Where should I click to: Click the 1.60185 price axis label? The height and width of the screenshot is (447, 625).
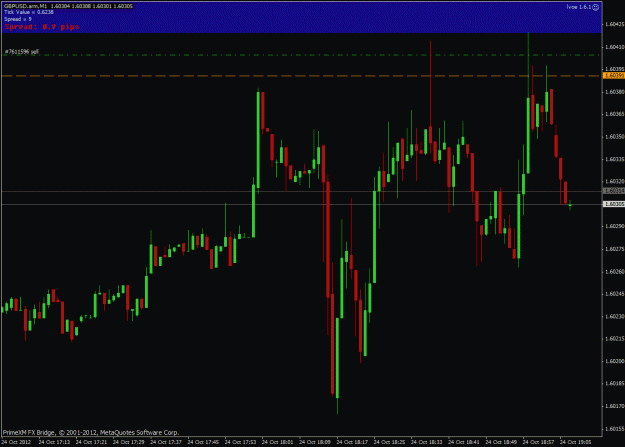(x=615, y=384)
